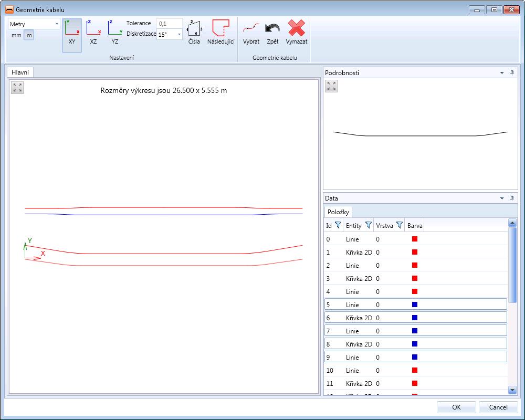Image resolution: width=525 pixels, height=420 pixels.
Task: Select the XY plane view
Action: coord(72,35)
